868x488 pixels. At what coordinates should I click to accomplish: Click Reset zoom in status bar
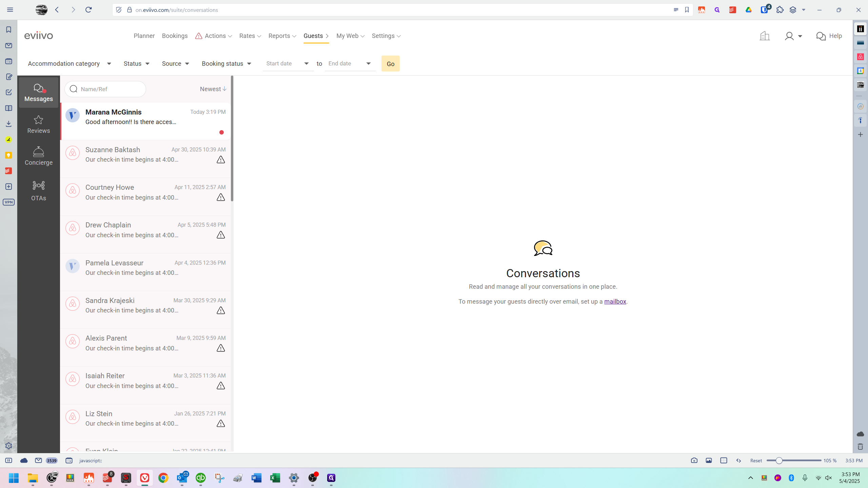pos(756,461)
